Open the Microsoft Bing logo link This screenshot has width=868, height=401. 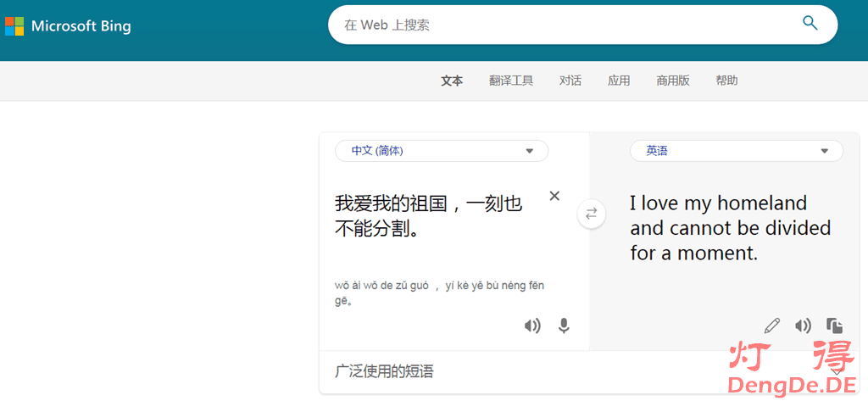click(69, 25)
